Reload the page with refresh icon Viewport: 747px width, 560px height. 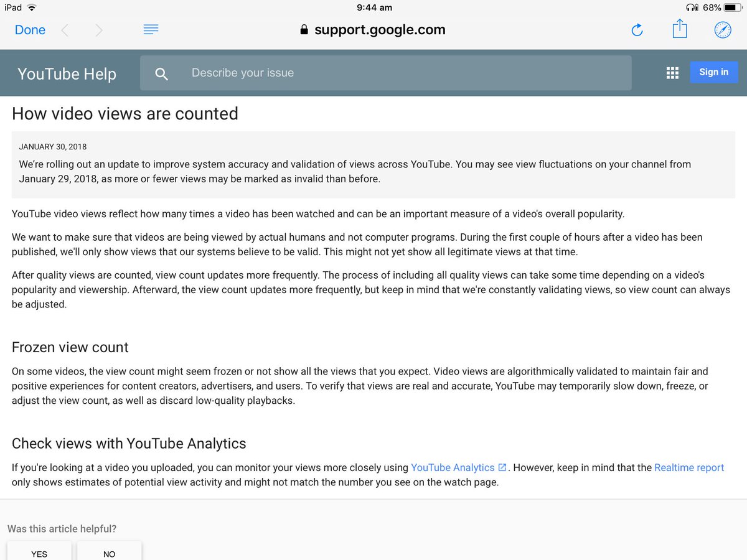click(x=637, y=30)
